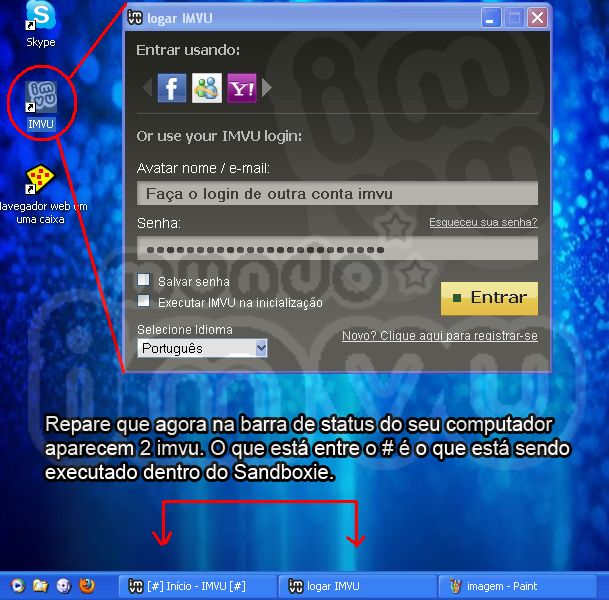Show previous login providers with left arrow
The height and width of the screenshot is (600, 609).
(x=147, y=88)
